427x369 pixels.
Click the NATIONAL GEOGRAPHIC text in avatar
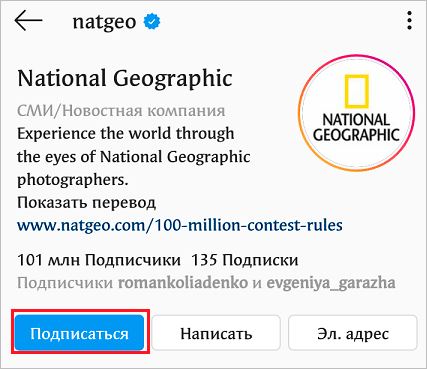356,127
